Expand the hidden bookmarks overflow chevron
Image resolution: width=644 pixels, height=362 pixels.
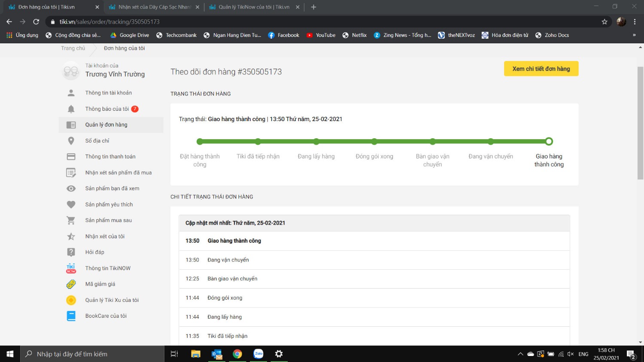[x=634, y=35]
